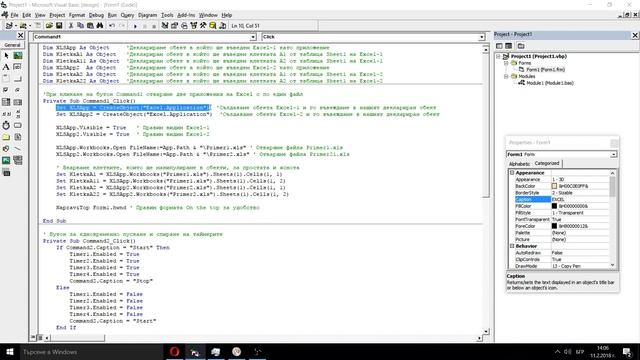Click FillColor black swatch
The width and height of the screenshot is (640, 360).
[554, 206]
